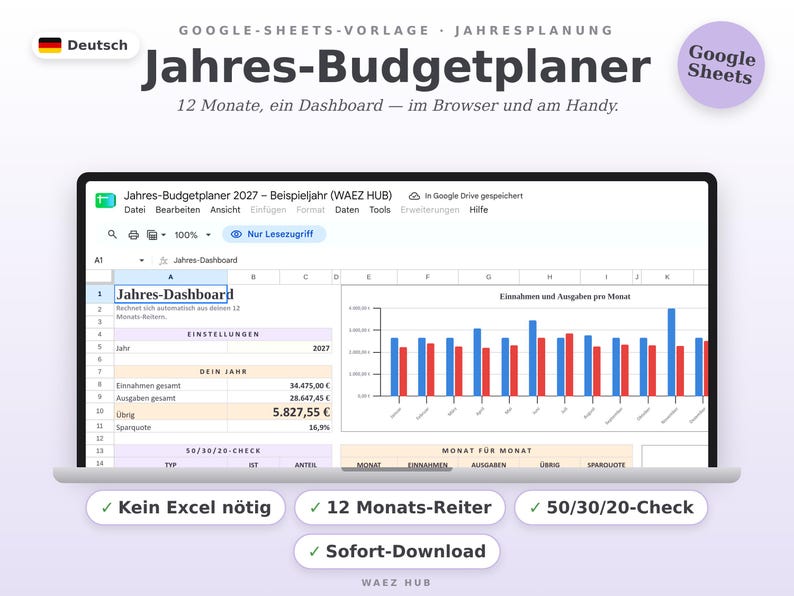This screenshot has height=596, width=794.
Task: Open the 100% zoom dropdown
Action: pyautogui.click(x=192, y=235)
